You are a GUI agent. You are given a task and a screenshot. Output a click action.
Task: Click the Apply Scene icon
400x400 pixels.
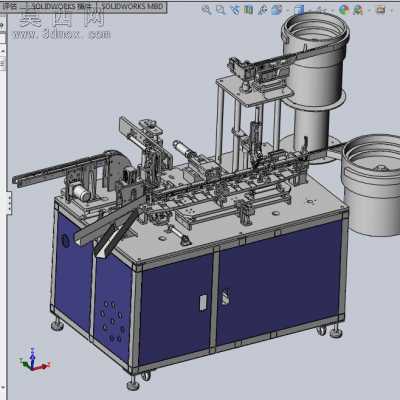(358, 10)
